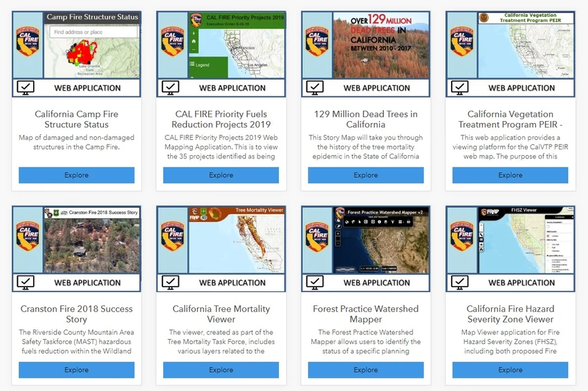Click the monitor icon on the Cranston Fire card
The image size is (588, 391).
pyautogui.click(x=26, y=282)
